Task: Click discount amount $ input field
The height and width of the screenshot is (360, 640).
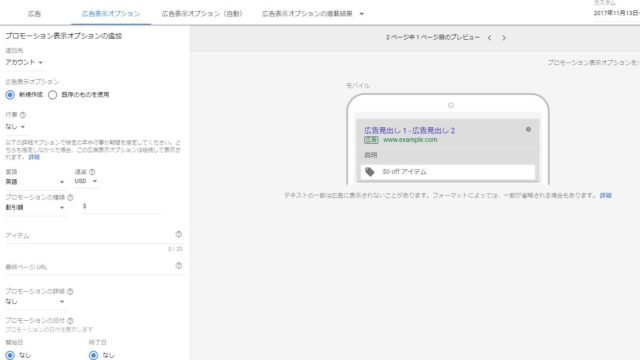Action: coord(121,207)
